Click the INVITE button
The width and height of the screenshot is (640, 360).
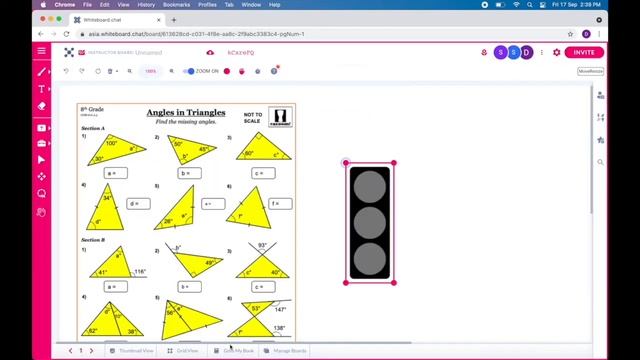click(584, 53)
